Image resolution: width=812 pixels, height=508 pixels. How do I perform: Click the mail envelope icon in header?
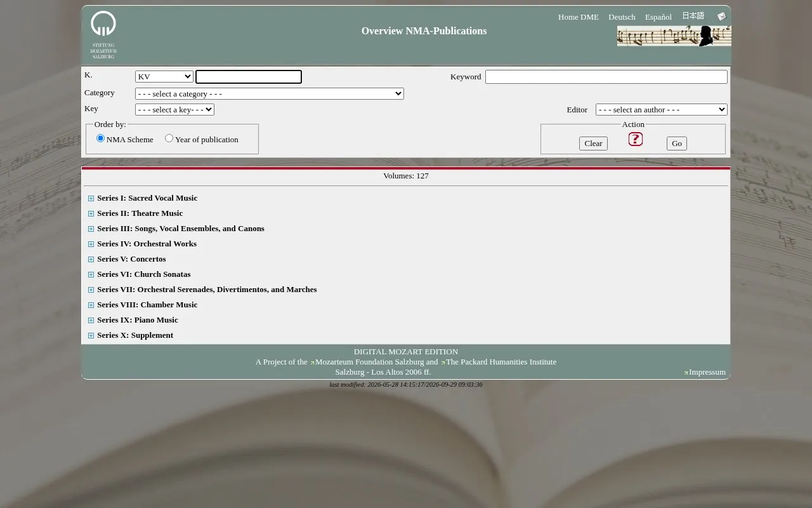(x=721, y=17)
